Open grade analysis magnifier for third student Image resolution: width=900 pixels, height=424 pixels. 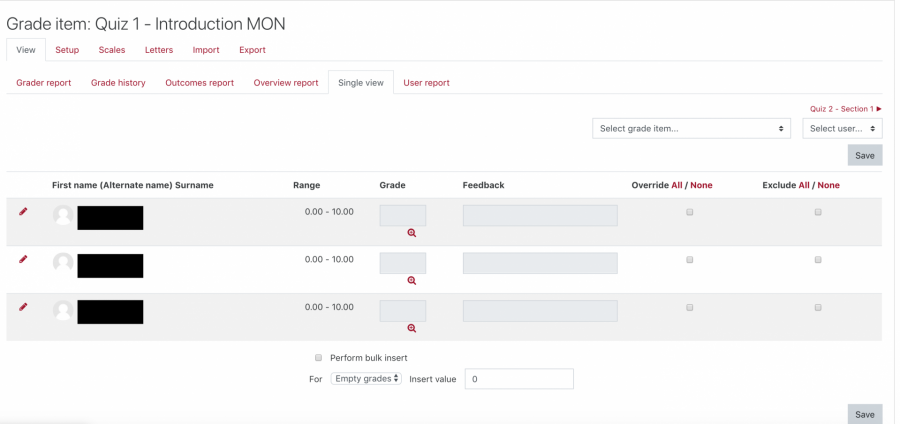[412, 328]
